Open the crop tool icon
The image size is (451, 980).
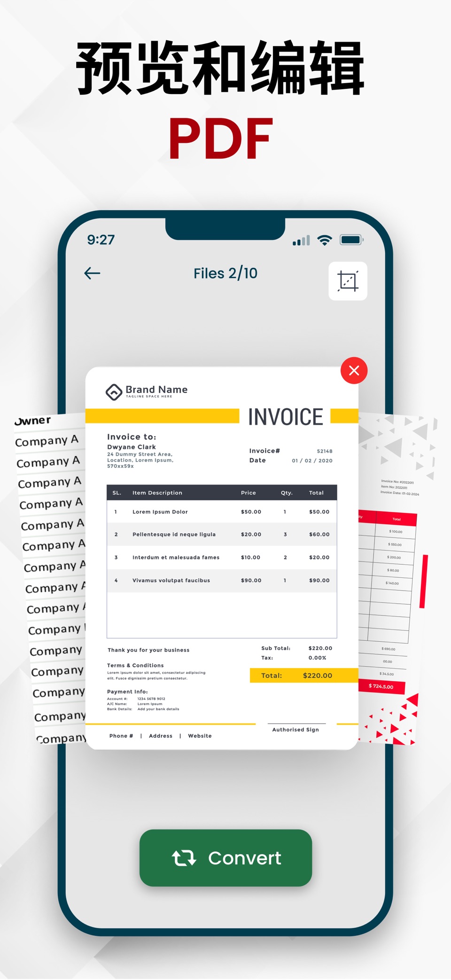coord(348,281)
